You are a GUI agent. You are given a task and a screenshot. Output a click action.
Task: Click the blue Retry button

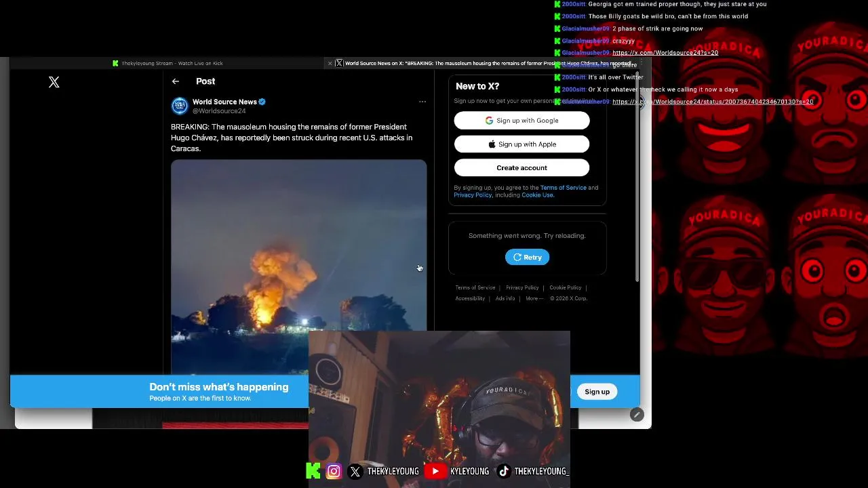point(527,257)
